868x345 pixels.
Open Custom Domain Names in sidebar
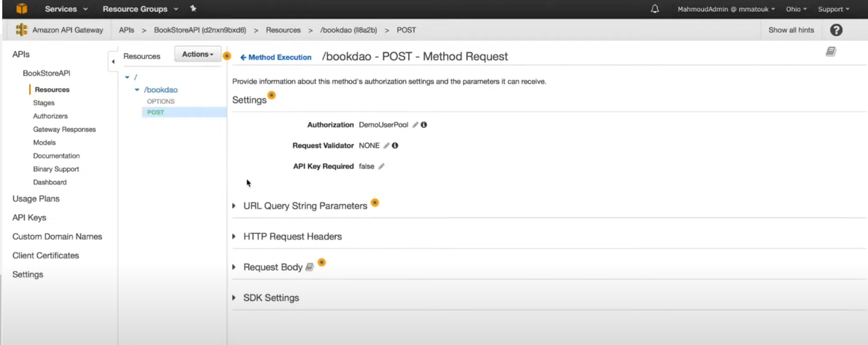57,237
